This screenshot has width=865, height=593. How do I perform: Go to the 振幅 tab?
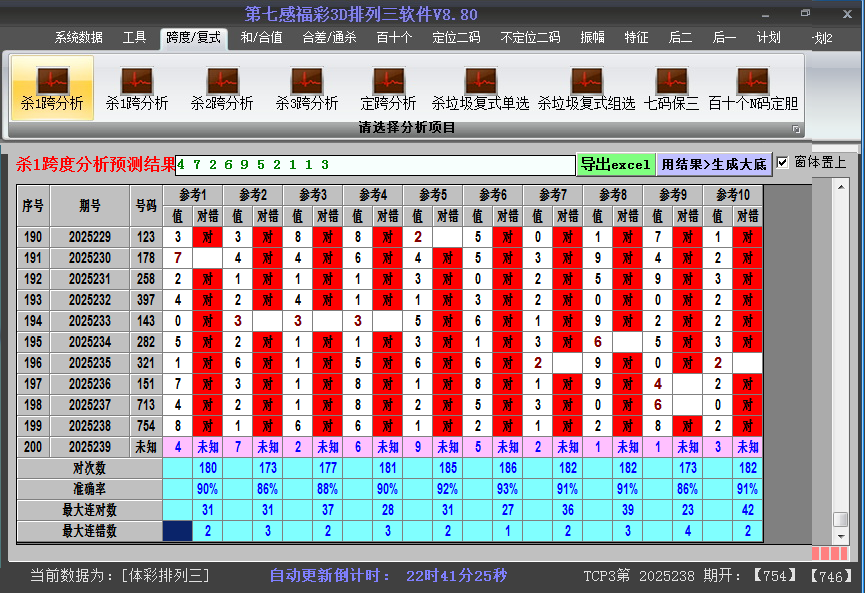pos(593,38)
